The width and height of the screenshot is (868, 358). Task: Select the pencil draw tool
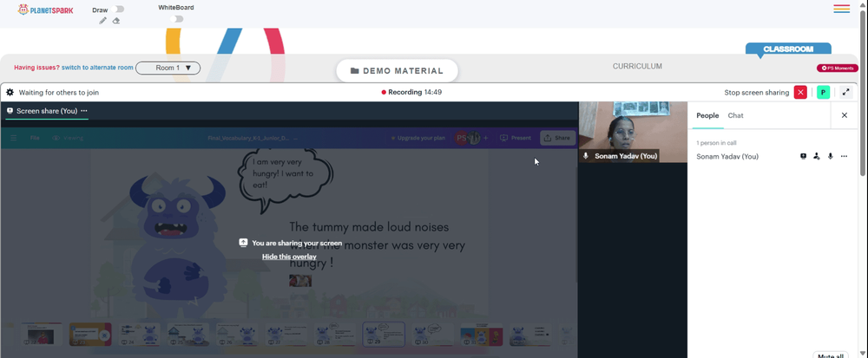click(x=103, y=21)
